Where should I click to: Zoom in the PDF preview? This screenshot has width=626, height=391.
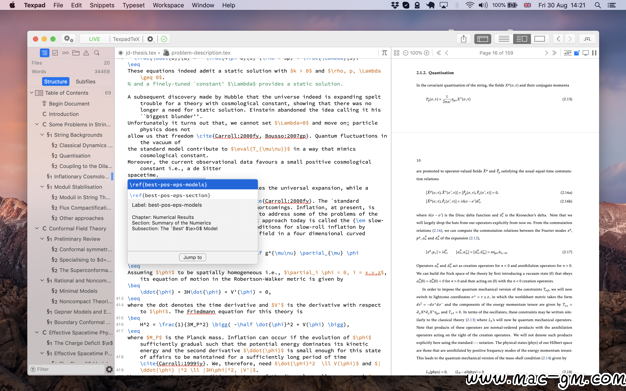tap(426, 53)
